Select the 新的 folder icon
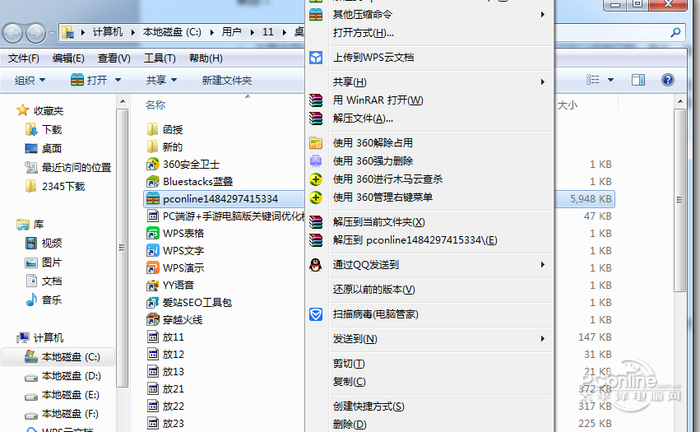This screenshot has width=700, height=432. [x=153, y=147]
